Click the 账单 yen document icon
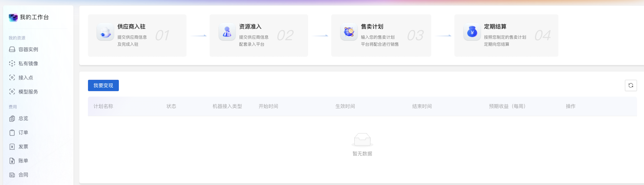Screen dimensions: 644x185 (12, 161)
